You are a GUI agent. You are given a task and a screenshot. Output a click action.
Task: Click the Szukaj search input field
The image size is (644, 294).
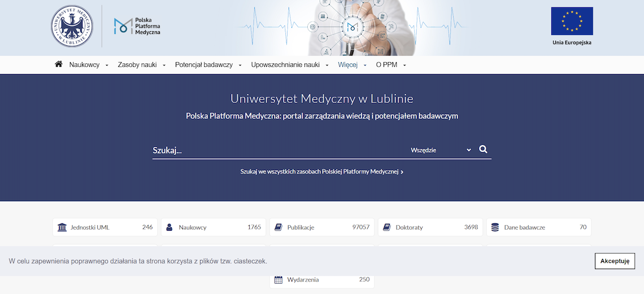pos(279,150)
